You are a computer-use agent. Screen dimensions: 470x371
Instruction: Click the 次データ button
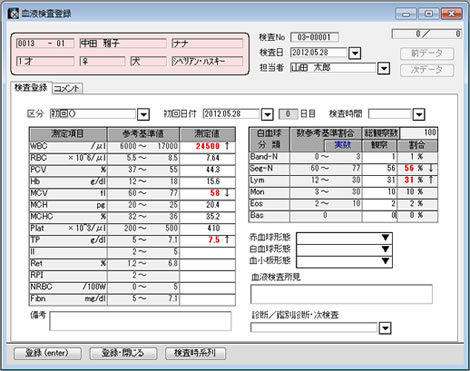tap(427, 70)
